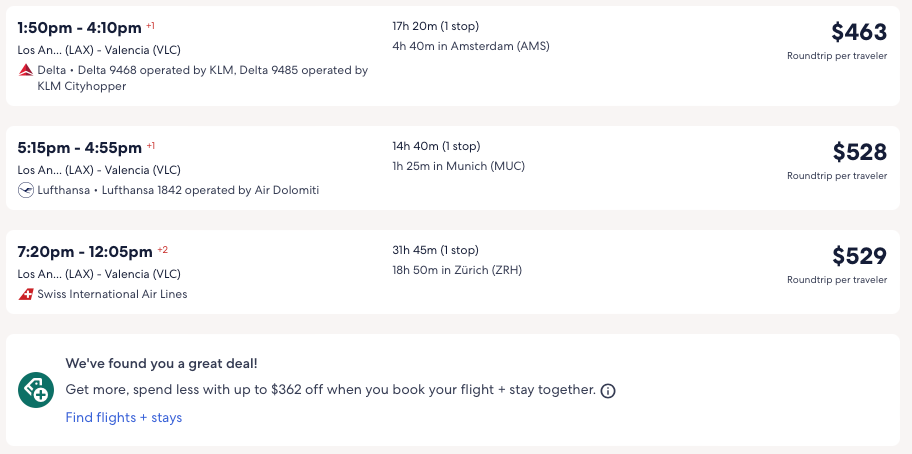This screenshot has height=454, width=912.
Task: Click the 4h 40m in Amsterdam layover text
Action: tap(470, 46)
